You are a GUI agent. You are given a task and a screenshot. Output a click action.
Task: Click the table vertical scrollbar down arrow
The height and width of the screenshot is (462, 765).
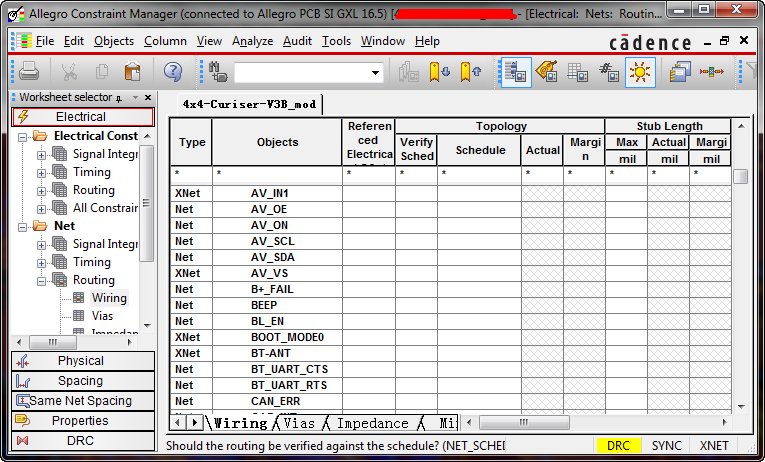point(741,406)
